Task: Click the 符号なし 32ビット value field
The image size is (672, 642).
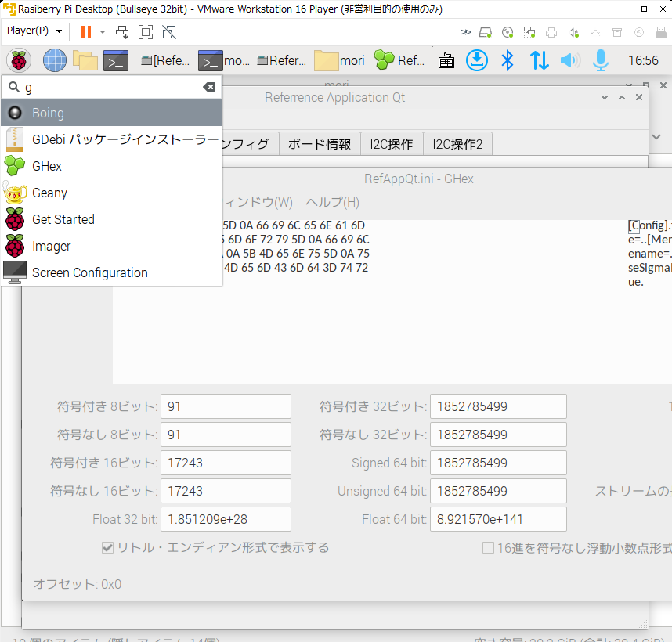Action: click(x=498, y=435)
